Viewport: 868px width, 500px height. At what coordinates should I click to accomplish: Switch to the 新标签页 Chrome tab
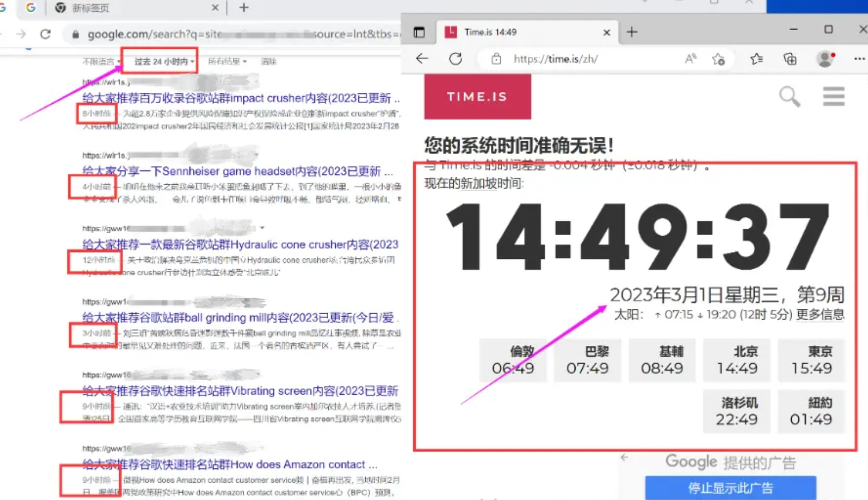click(x=137, y=8)
